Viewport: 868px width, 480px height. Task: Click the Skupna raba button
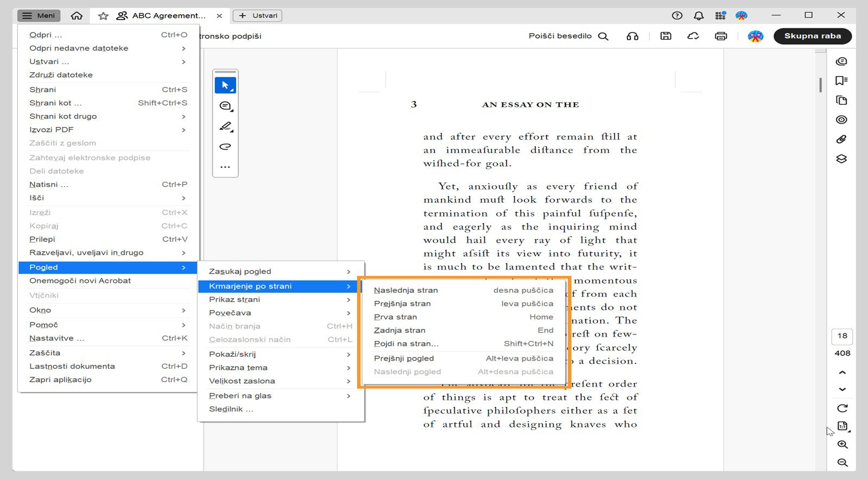coord(812,36)
